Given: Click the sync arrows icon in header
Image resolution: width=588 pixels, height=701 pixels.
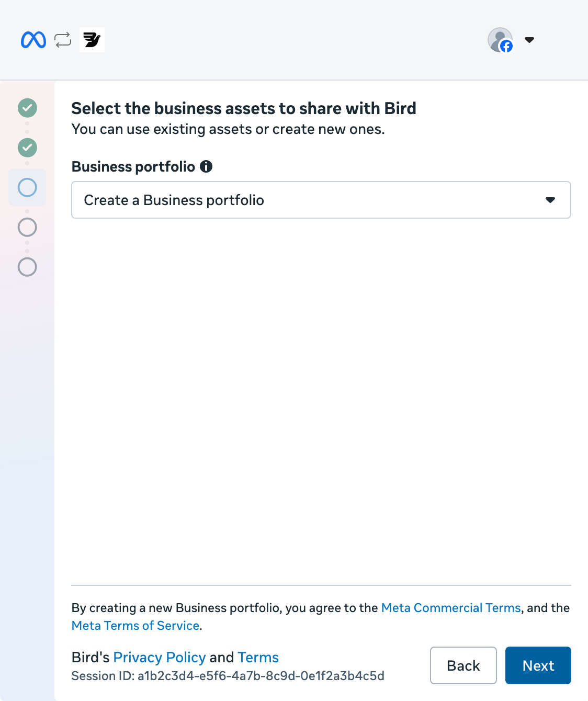Looking at the screenshot, I should point(63,40).
